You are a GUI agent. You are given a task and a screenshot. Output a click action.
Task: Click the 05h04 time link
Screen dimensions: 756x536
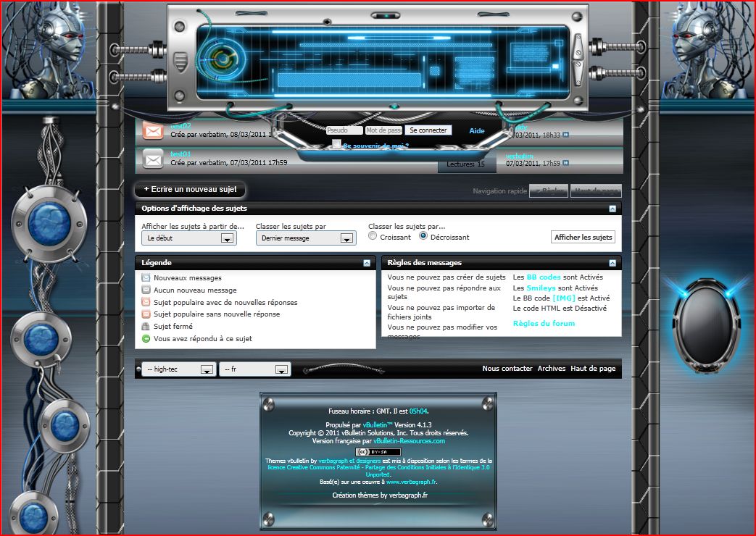click(x=418, y=411)
